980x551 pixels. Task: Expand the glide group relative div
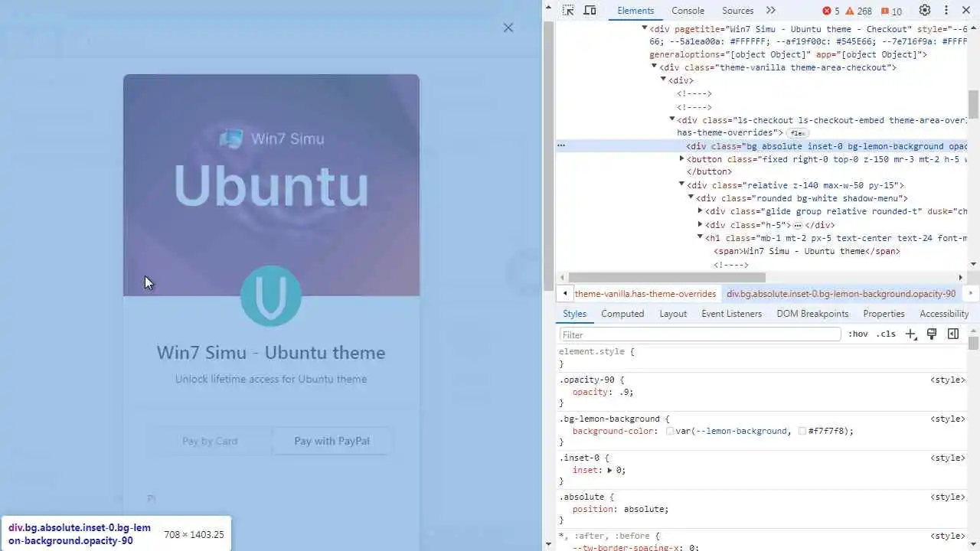pyautogui.click(x=700, y=211)
